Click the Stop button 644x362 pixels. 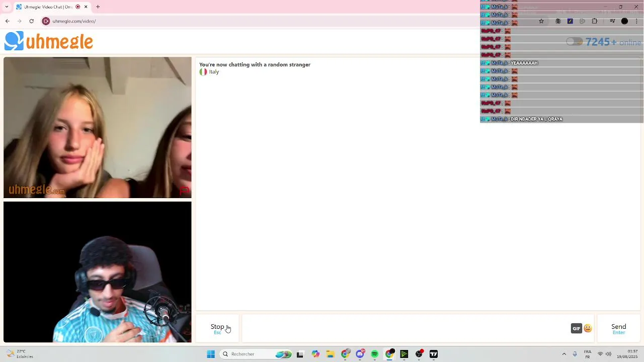(x=217, y=329)
